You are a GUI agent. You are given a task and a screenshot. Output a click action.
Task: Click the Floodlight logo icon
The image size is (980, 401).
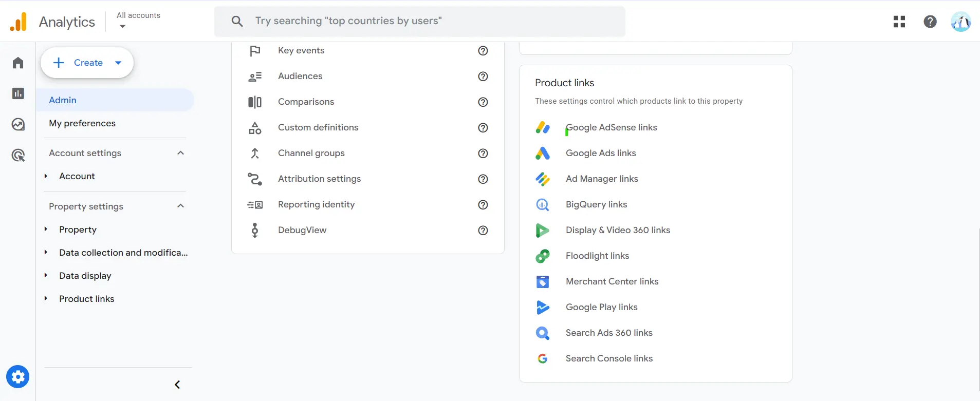tap(543, 256)
